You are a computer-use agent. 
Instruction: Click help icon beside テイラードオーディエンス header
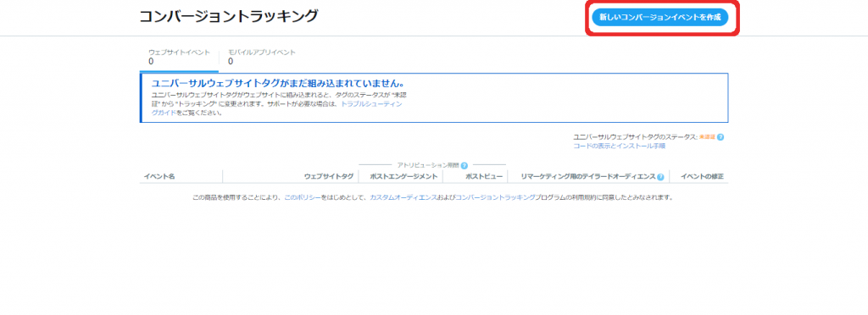click(660, 177)
